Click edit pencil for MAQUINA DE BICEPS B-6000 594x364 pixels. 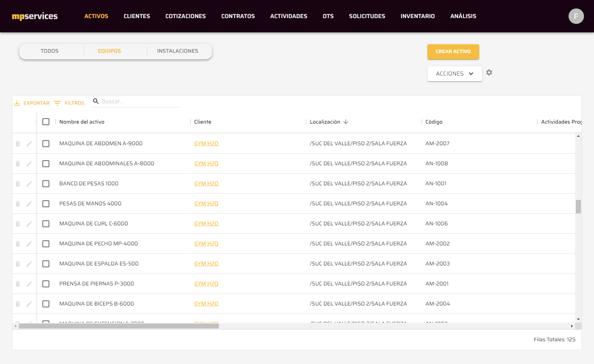(x=29, y=304)
